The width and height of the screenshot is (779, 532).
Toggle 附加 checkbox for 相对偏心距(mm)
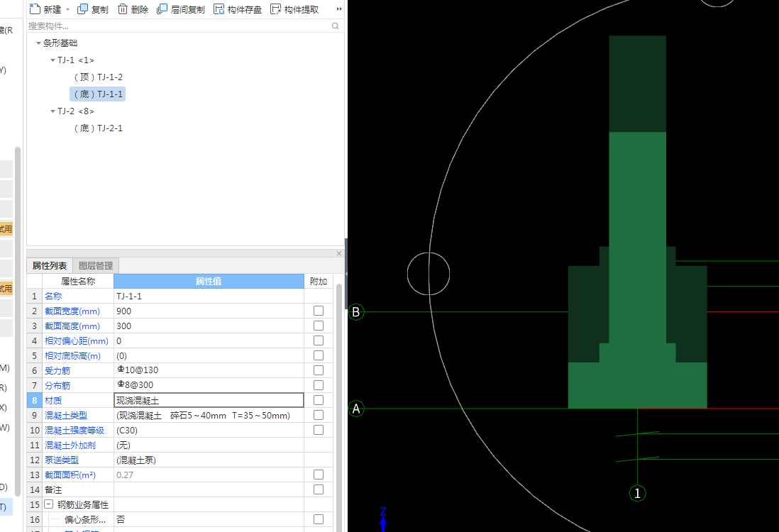coord(319,340)
